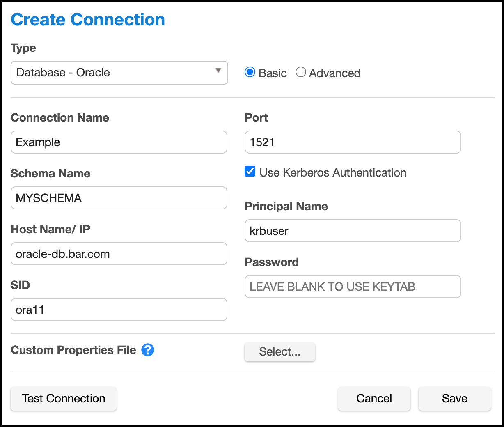Click the Create Connection dialog heading
The width and height of the screenshot is (504, 427).
click(88, 20)
